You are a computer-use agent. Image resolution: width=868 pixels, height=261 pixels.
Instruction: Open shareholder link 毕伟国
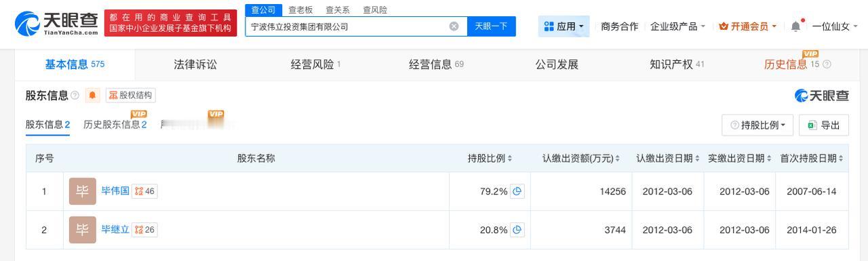115,191
